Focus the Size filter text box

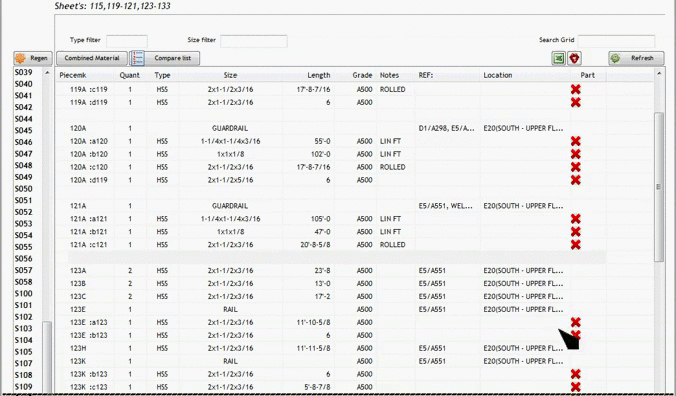(x=254, y=41)
